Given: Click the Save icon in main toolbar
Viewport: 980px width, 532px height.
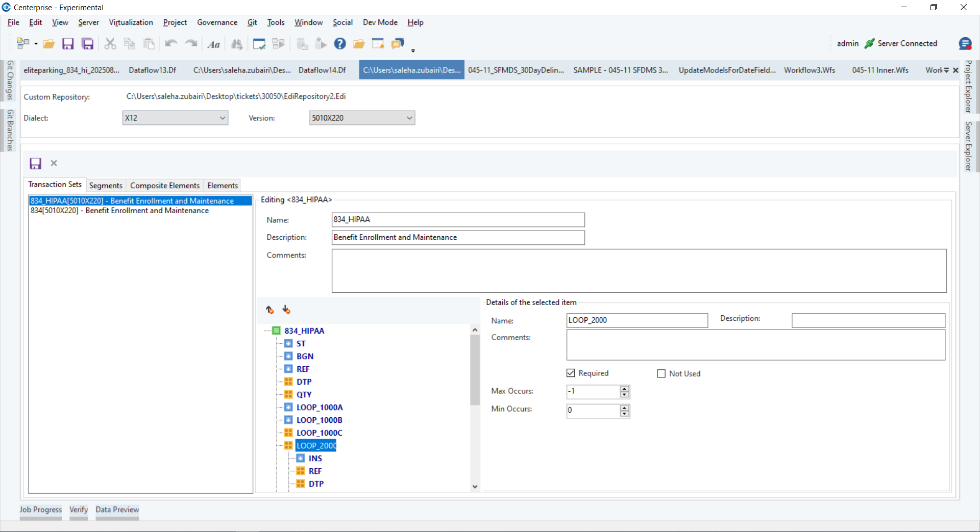Looking at the screenshot, I should click(68, 44).
